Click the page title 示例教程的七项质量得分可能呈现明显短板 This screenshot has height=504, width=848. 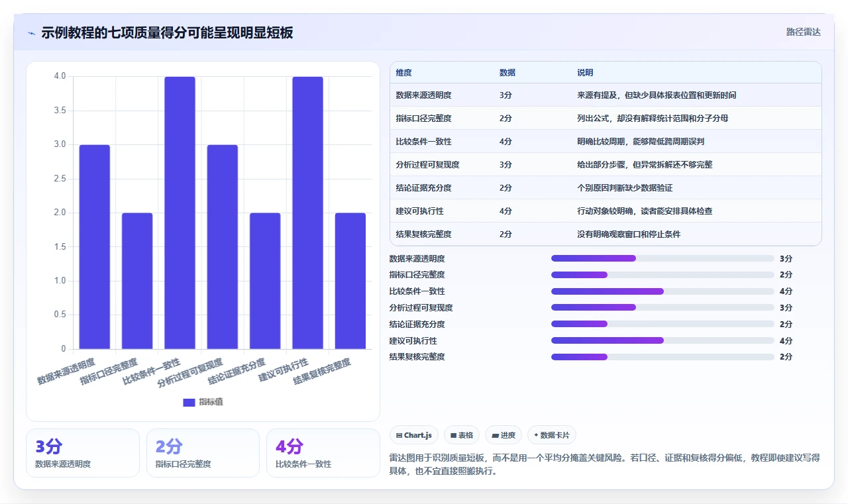(167, 33)
